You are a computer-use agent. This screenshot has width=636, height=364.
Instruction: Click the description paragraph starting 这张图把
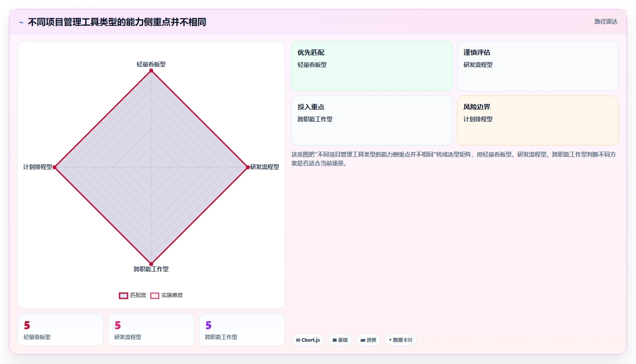tap(454, 159)
